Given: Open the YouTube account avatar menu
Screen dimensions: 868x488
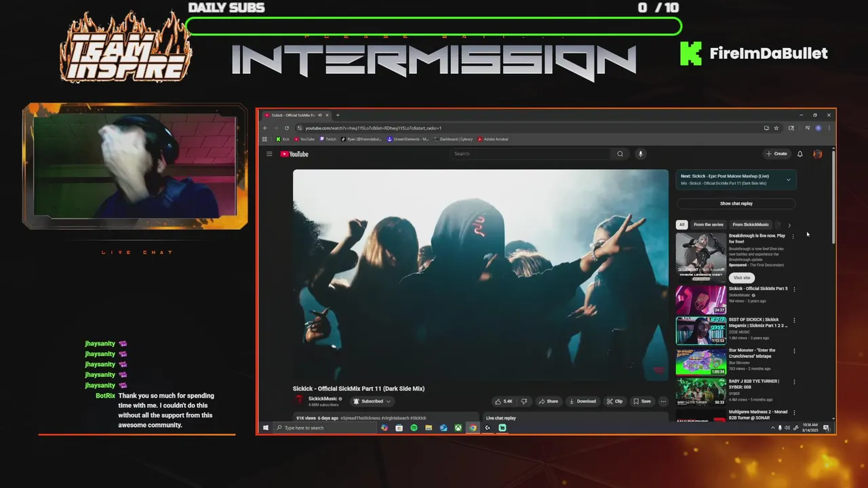Looking at the screenshot, I should pos(817,154).
